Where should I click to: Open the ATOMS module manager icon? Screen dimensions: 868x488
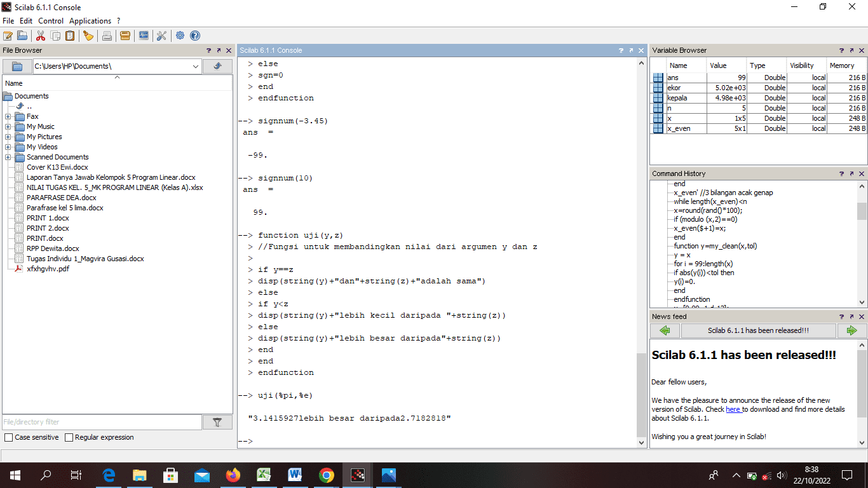coord(125,36)
